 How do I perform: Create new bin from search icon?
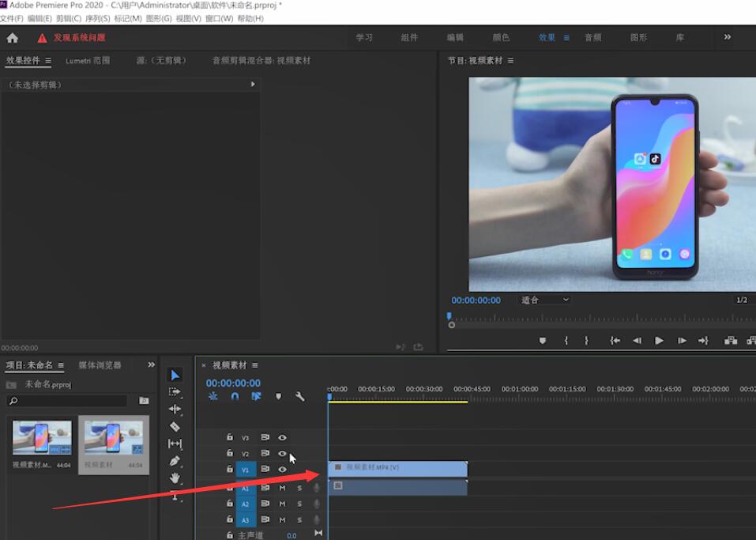coord(144,401)
